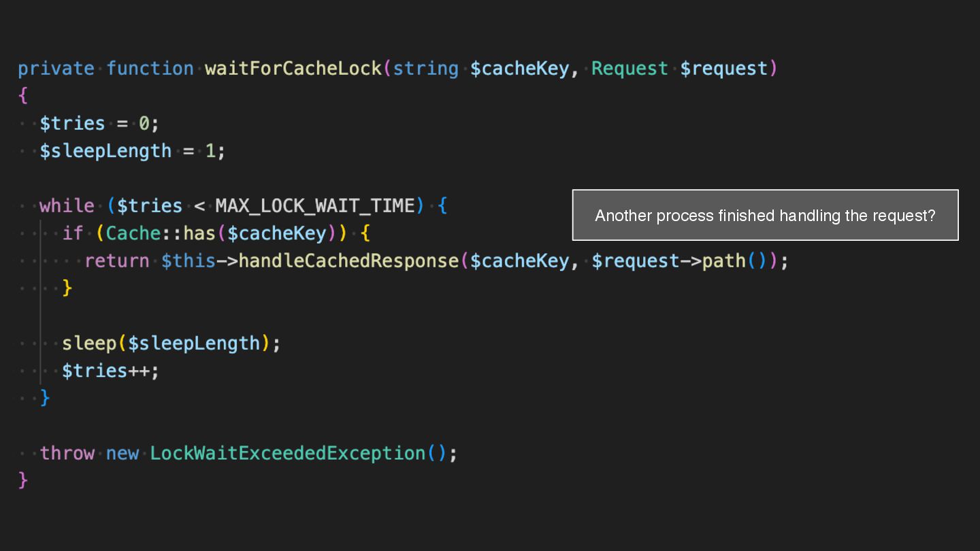Select the "string" type hint
This screenshot has width=980, height=551.
coord(426,69)
